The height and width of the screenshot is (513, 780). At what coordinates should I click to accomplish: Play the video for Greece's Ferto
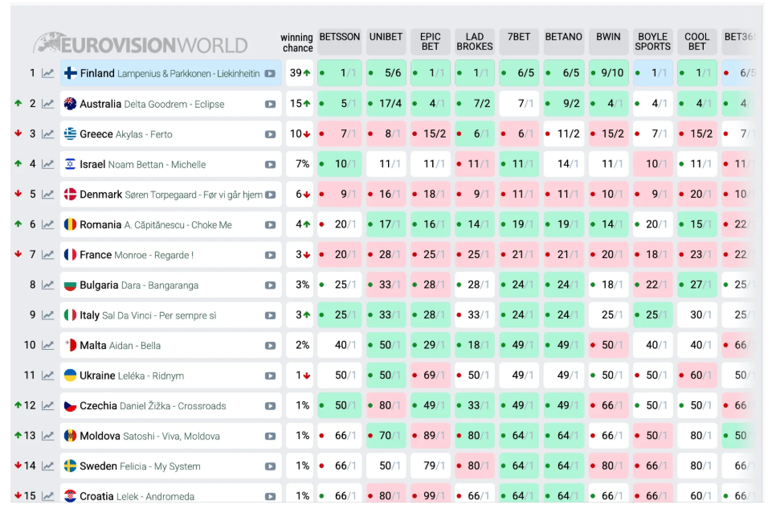tap(270, 134)
